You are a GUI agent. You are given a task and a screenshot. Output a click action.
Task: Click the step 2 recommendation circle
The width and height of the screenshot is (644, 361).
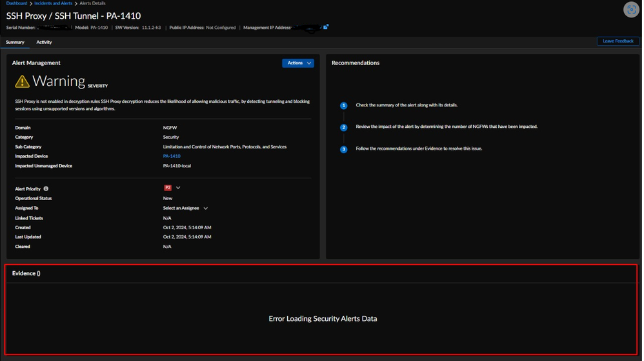point(343,127)
